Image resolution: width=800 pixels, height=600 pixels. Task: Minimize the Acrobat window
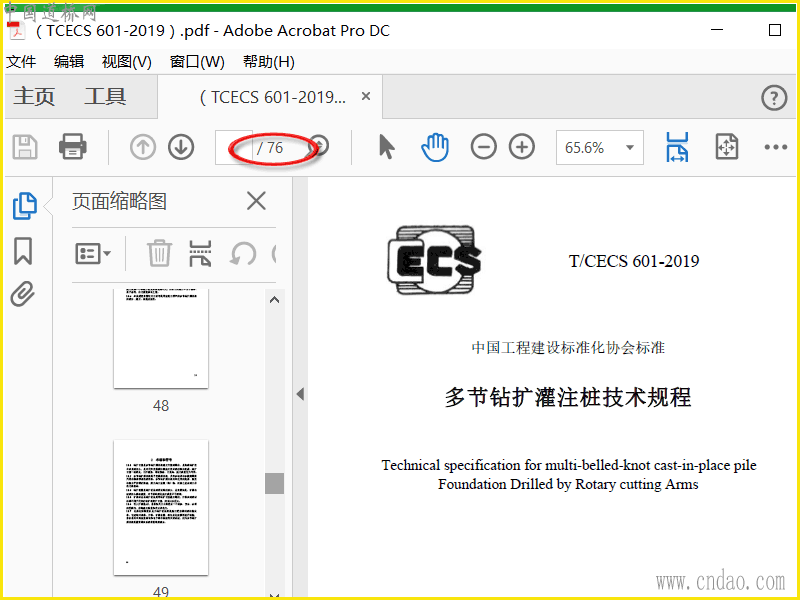coord(717,30)
